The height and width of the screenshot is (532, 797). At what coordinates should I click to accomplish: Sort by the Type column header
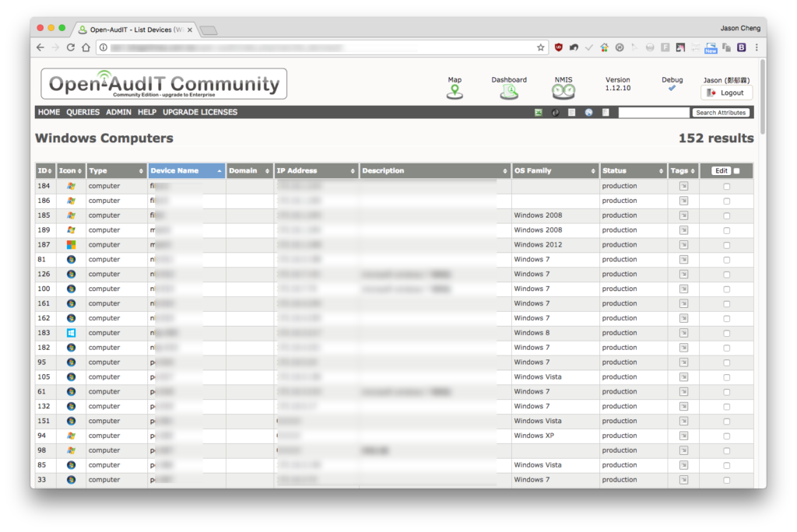pyautogui.click(x=116, y=171)
